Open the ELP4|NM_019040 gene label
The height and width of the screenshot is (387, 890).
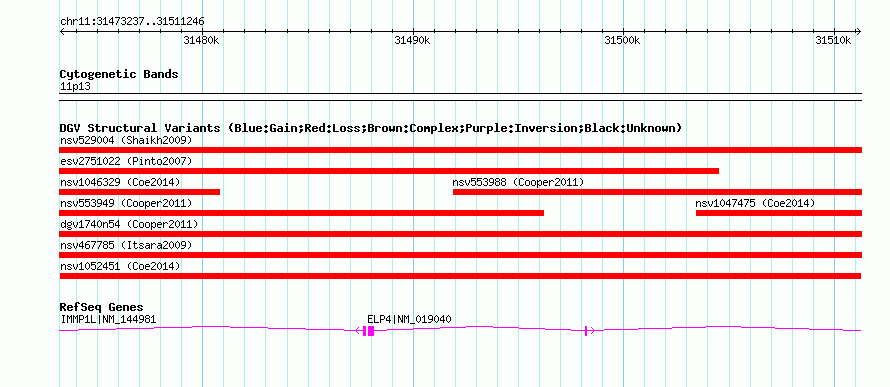tap(409, 319)
